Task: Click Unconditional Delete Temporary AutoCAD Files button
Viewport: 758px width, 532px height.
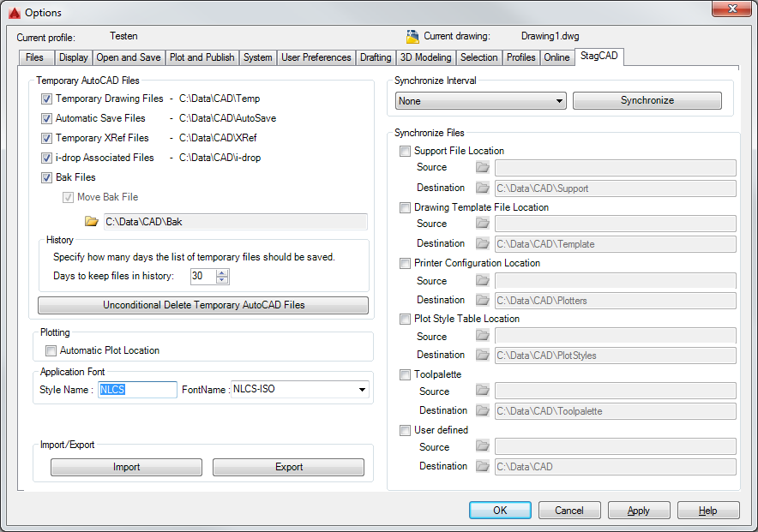Action: 203,305
